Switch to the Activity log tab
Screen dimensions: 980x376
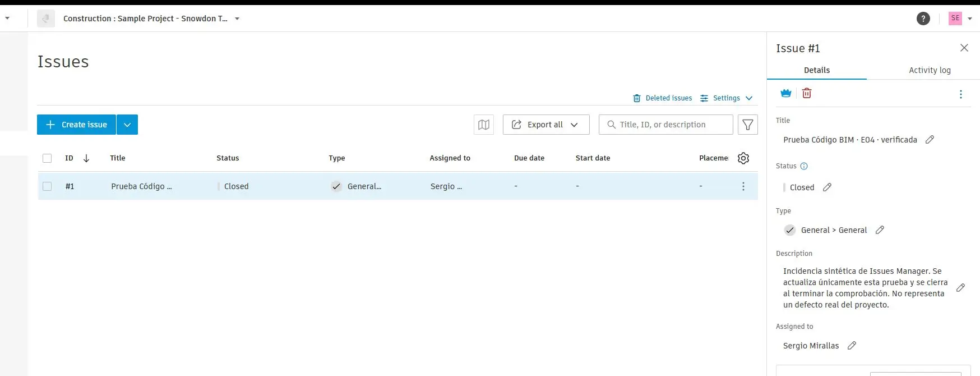(930, 70)
